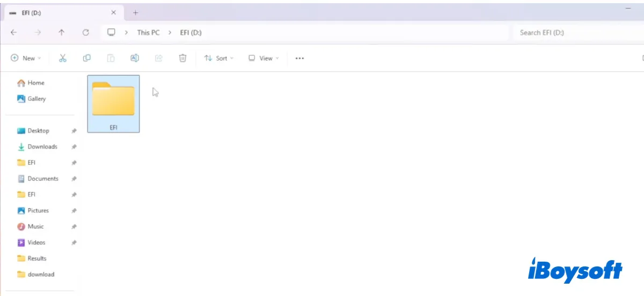
Task: Click This PC in the breadcrumb
Action: coord(148,33)
